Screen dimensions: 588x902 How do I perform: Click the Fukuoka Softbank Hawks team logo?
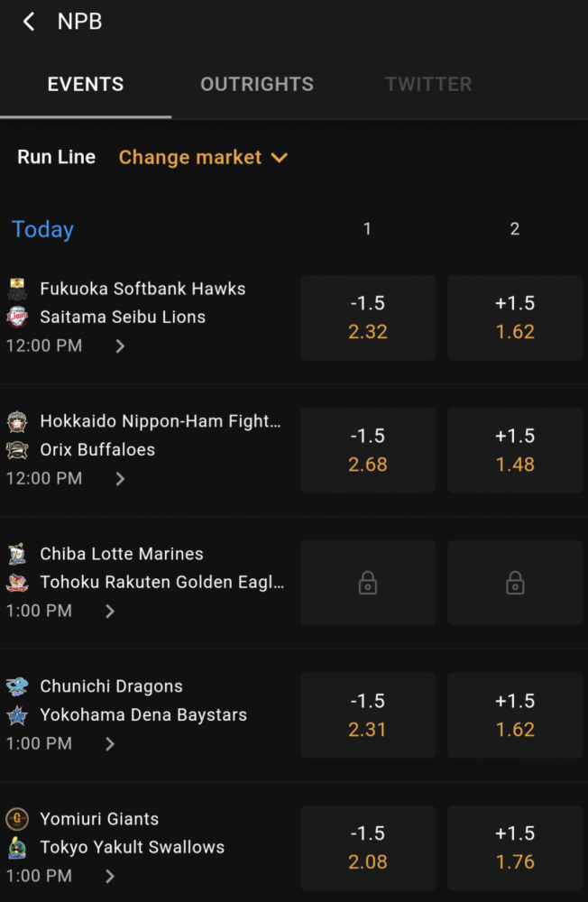click(17, 289)
